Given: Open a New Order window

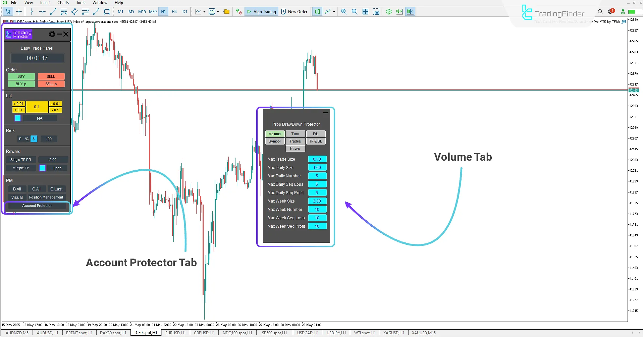Looking at the screenshot, I should pyautogui.click(x=294, y=11).
